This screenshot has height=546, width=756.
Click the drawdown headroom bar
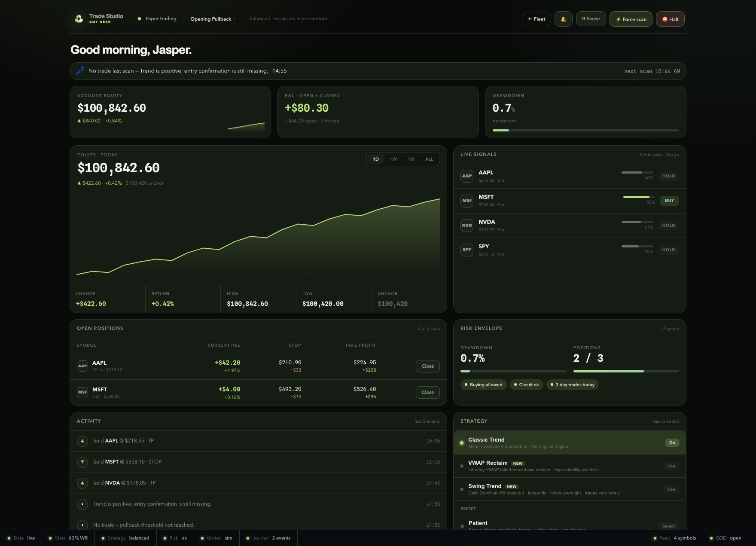pyautogui.click(x=585, y=130)
